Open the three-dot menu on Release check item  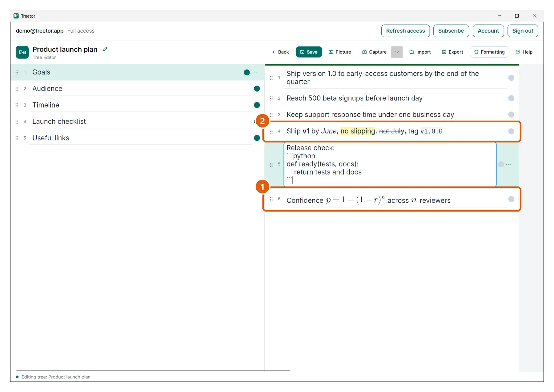click(x=508, y=165)
